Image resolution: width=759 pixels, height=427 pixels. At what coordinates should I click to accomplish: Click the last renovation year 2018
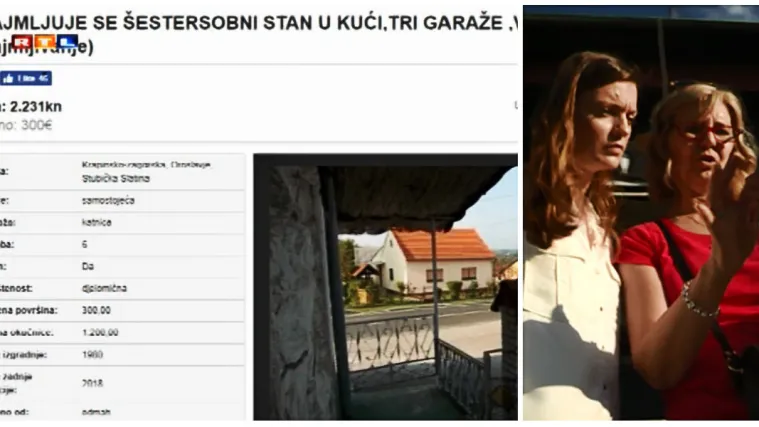point(92,383)
